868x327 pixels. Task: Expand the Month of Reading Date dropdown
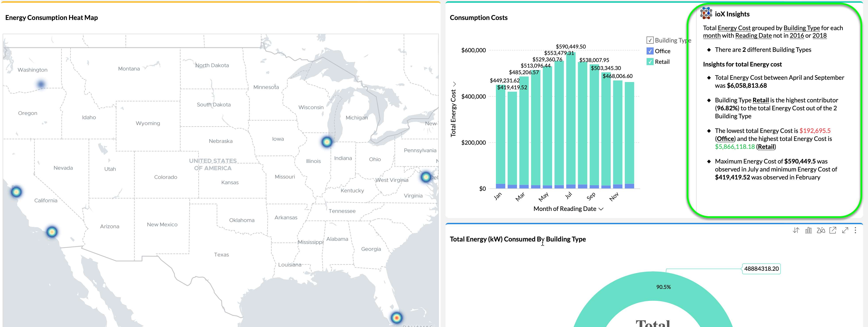601,209
